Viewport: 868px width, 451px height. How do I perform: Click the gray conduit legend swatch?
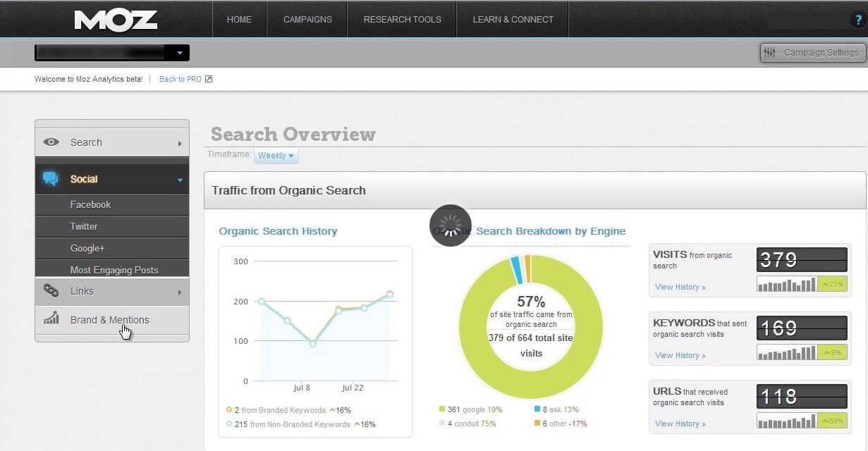(442, 424)
